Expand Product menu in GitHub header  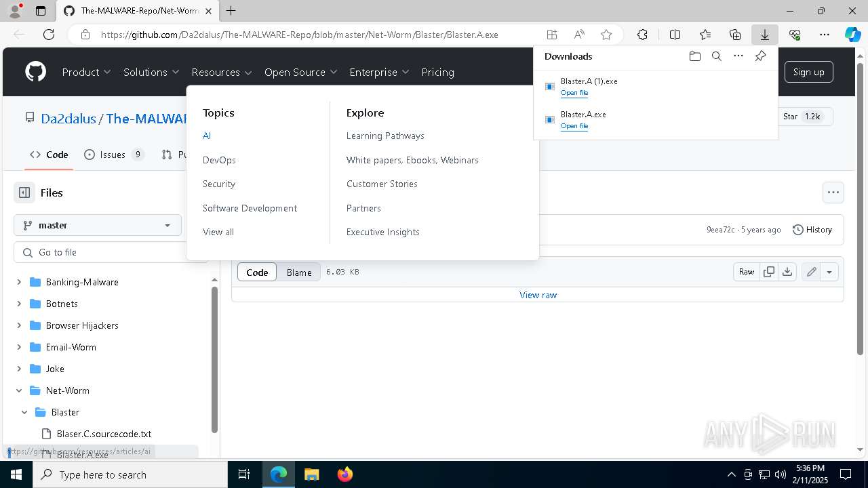[86, 72]
